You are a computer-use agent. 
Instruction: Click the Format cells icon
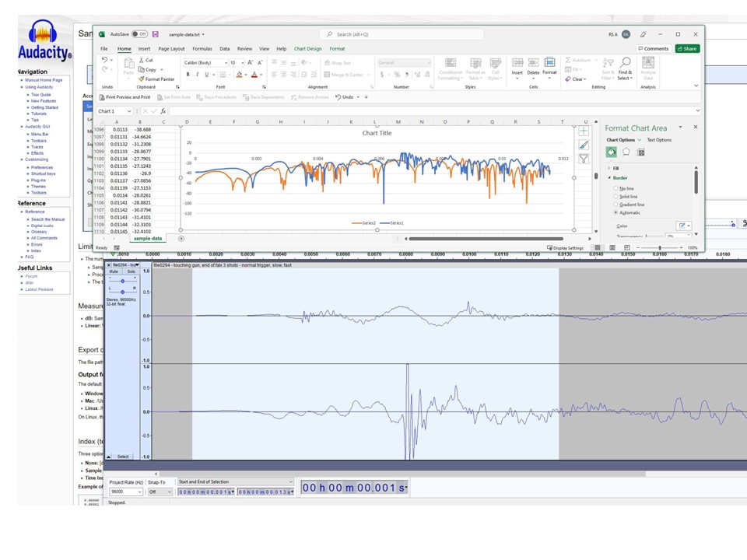point(549,62)
